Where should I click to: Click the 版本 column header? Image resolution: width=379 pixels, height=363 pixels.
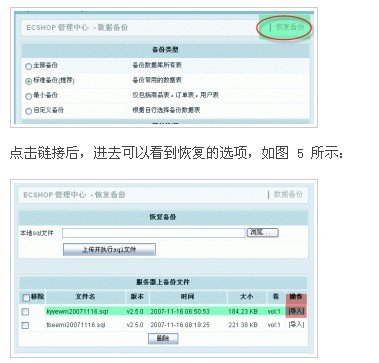(x=137, y=296)
